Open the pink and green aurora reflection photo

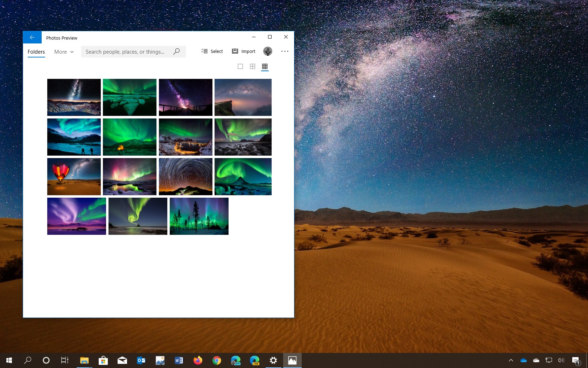click(x=129, y=177)
